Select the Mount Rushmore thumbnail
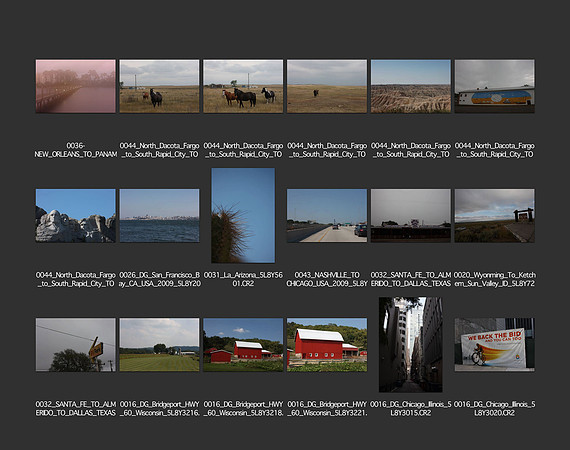570x450 pixels. point(76,216)
